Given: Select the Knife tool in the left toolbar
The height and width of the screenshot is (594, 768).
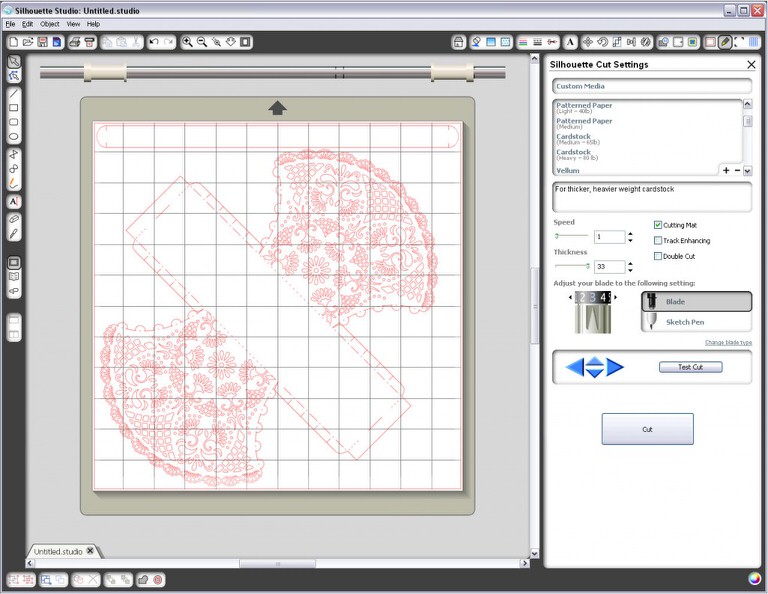Looking at the screenshot, I should [14, 234].
